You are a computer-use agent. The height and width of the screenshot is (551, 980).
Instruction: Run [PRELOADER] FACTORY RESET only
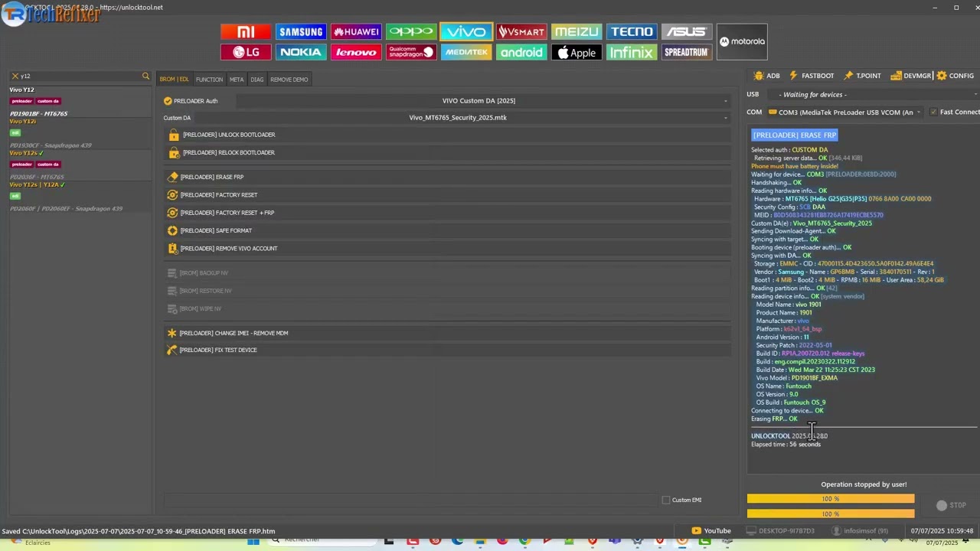pyautogui.click(x=447, y=195)
